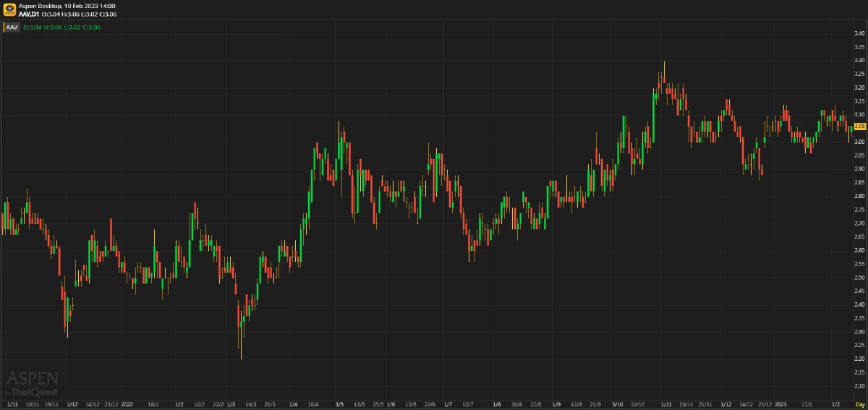Click the Aspen logo icon
The width and height of the screenshot is (868, 410).
click(11, 9)
